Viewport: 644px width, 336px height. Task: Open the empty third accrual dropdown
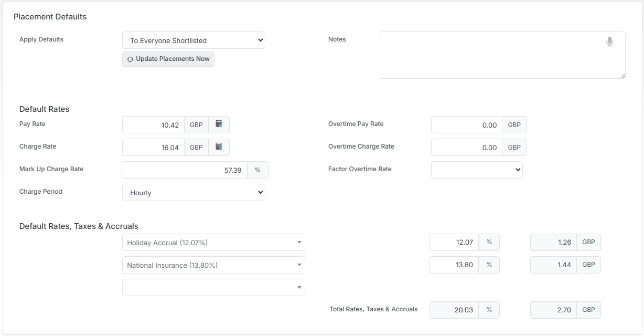[x=213, y=287]
